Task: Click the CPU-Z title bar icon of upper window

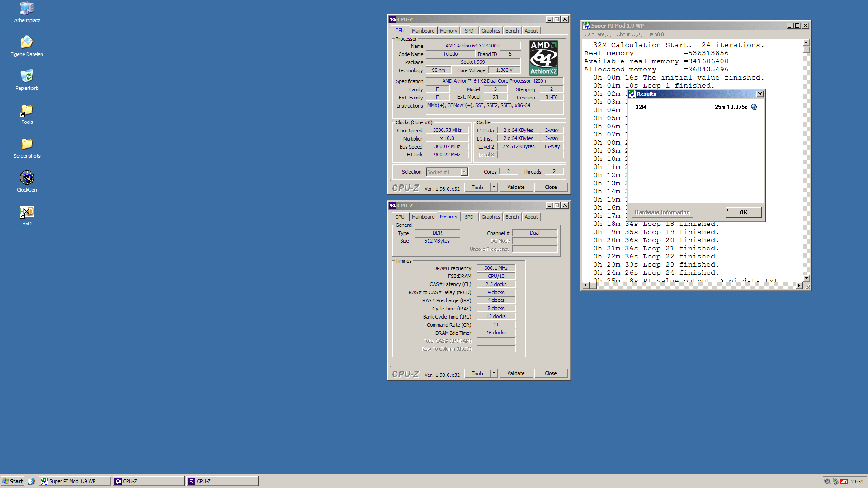Action: [x=393, y=19]
